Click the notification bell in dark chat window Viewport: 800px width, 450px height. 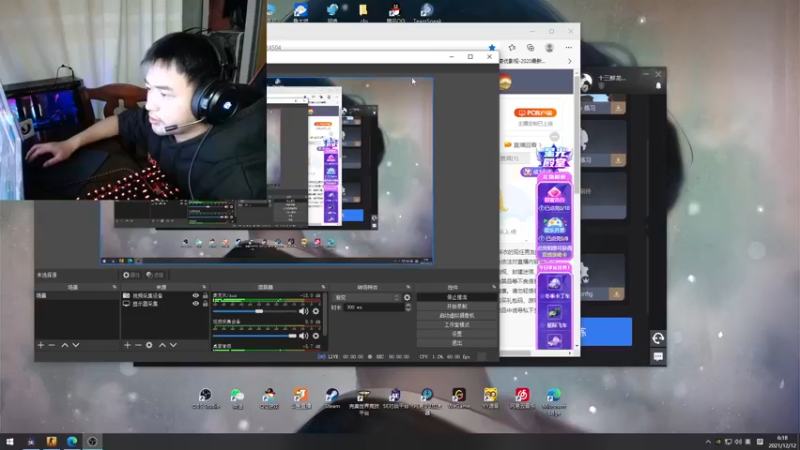pos(658,86)
